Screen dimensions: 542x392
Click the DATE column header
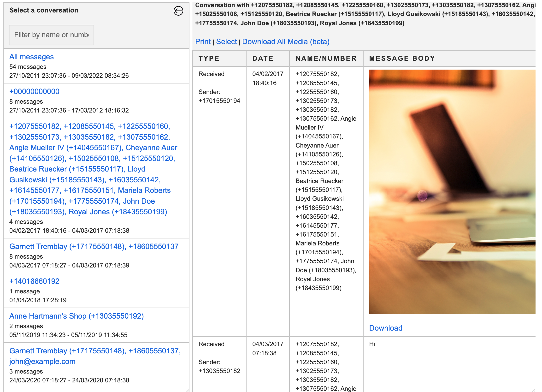point(263,59)
